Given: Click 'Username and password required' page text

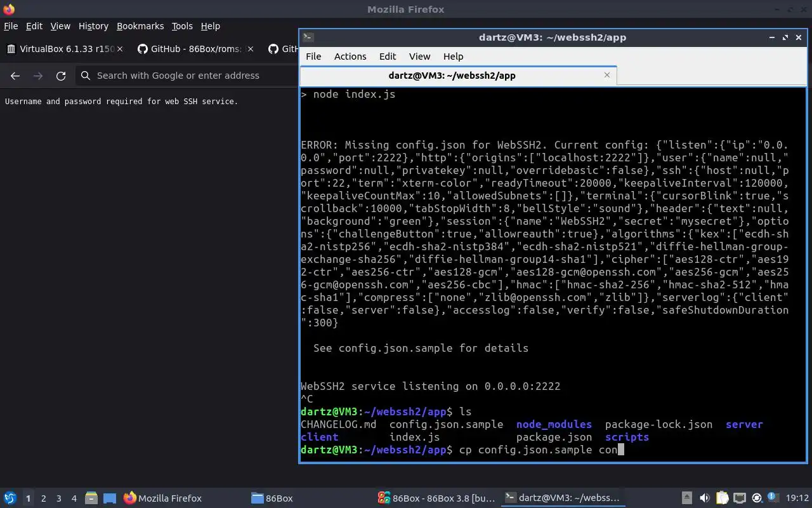Looking at the screenshot, I should pyautogui.click(x=121, y=101).
